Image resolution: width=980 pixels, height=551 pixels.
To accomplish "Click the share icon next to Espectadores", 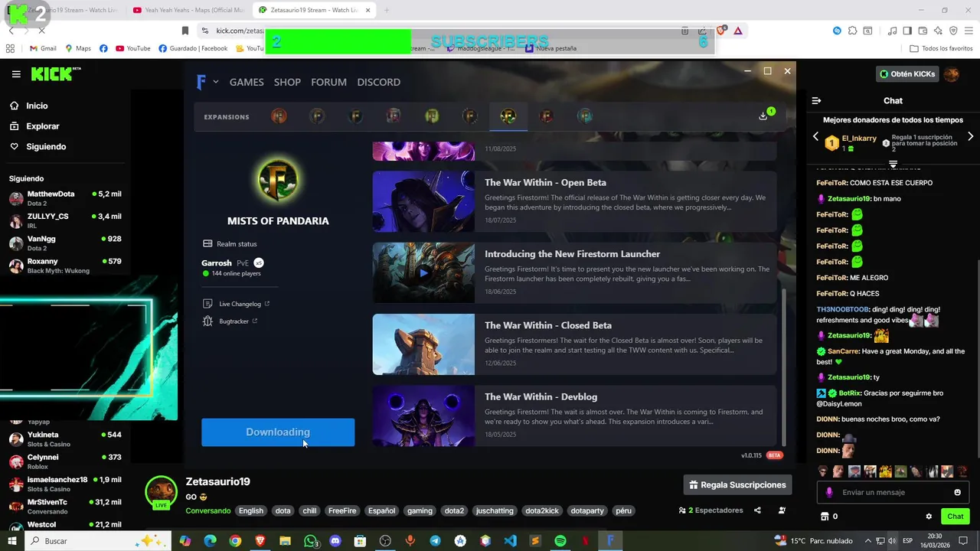I will [757, 510].
